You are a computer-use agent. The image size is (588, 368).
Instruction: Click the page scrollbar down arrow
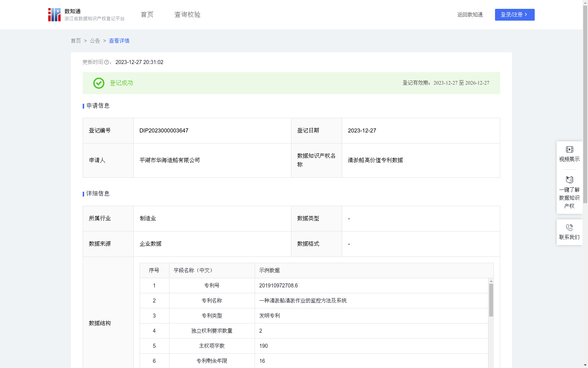point(585,365)
